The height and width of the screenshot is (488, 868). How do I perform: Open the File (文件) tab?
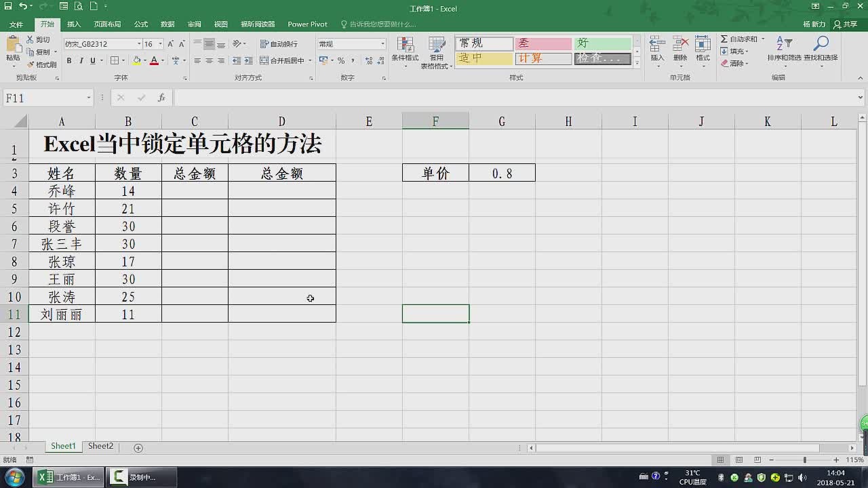[16, 24]
